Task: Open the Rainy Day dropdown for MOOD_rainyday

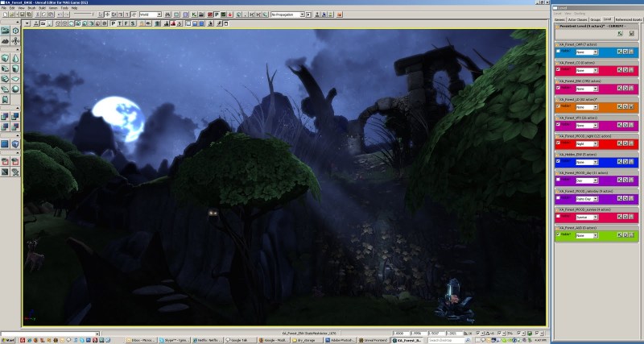Action: pos(587,199)
